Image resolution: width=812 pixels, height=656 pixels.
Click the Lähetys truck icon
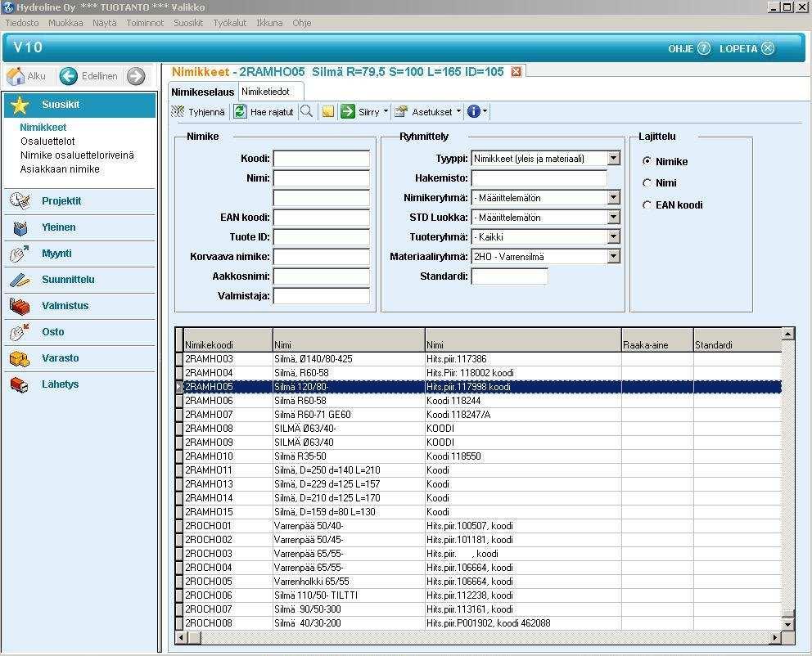tap(20, 385)
